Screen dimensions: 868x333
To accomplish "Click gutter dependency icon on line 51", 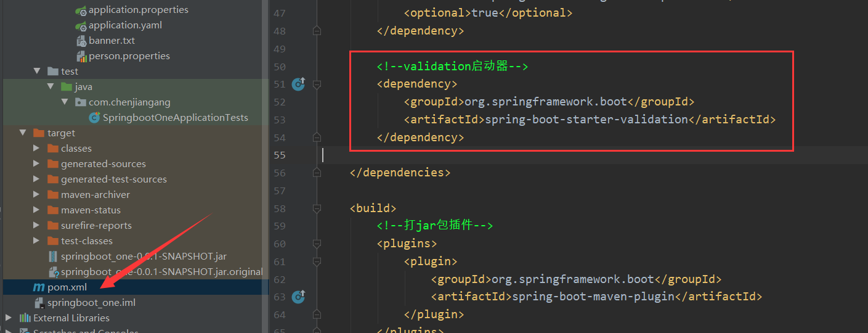I will (299, 84).
